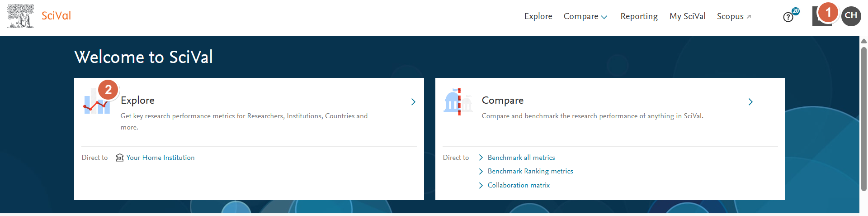Click the Compare card right chevron
Image resolution: width=868 pixels, height=216 pixels.
click(750, 102)
